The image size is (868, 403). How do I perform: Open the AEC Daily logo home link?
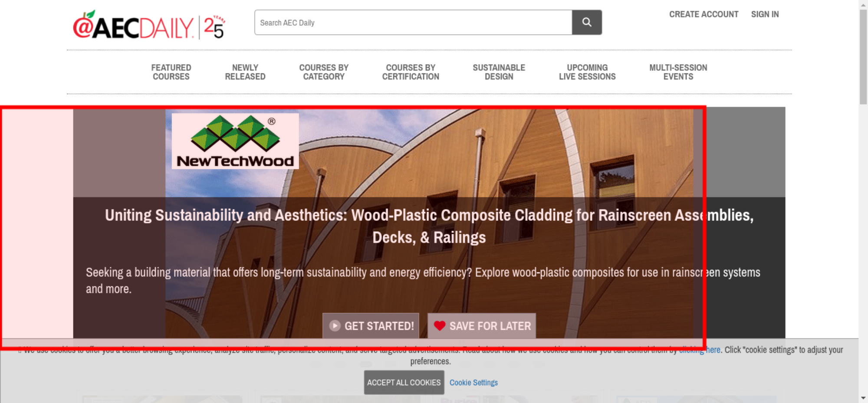pos(149,26)
